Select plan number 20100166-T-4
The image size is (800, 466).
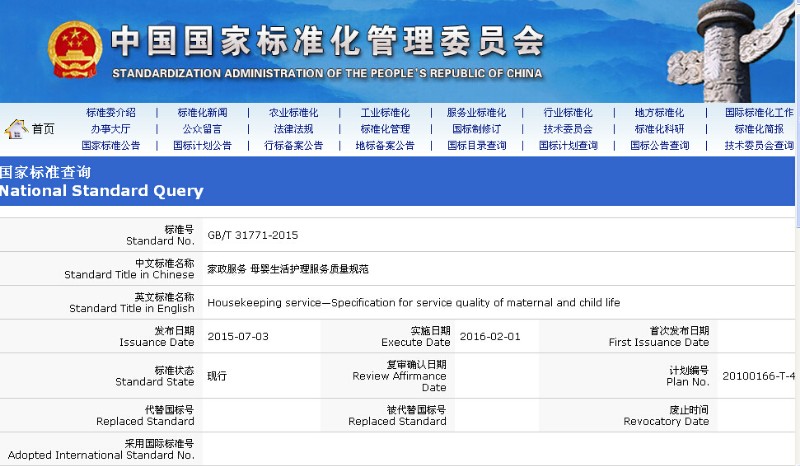click(759, 376)
